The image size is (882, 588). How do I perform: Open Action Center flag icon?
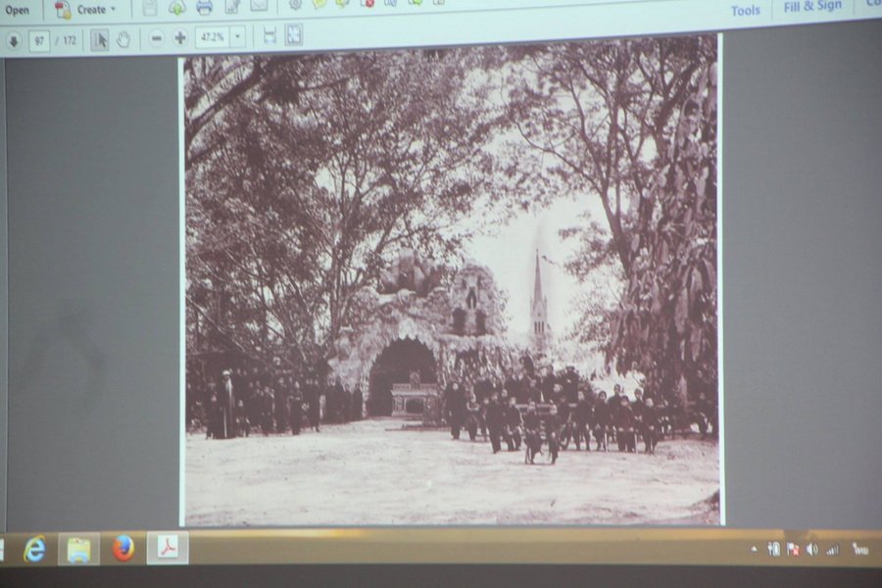point(793,549)
